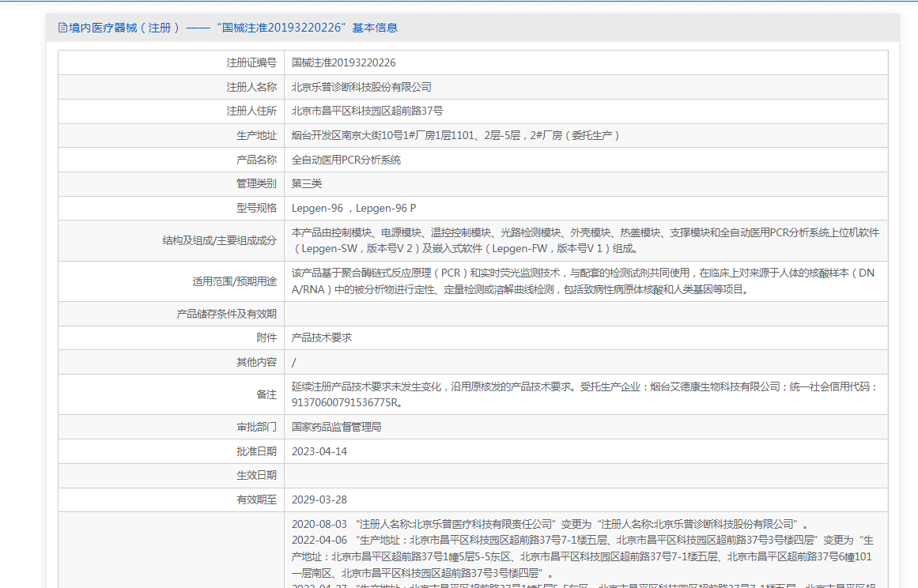This screenshot has width=918, height=588.
Task: Click the document icon beside the header title
Action: (x=62, y=28)
